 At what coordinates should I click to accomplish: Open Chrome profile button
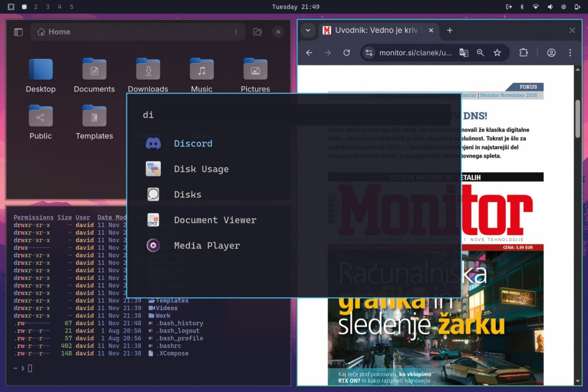pos(551,53)
